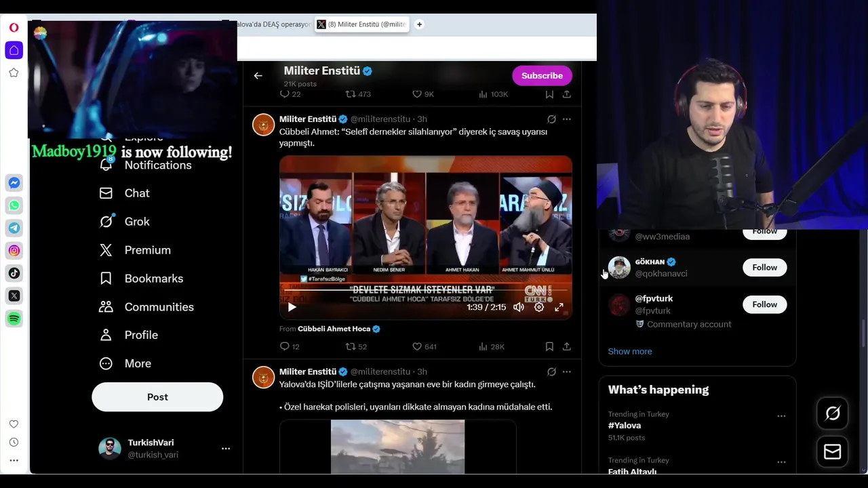Mute the video with the speaker icon
This screenshot has height=488, width=868.
[519, 307]
